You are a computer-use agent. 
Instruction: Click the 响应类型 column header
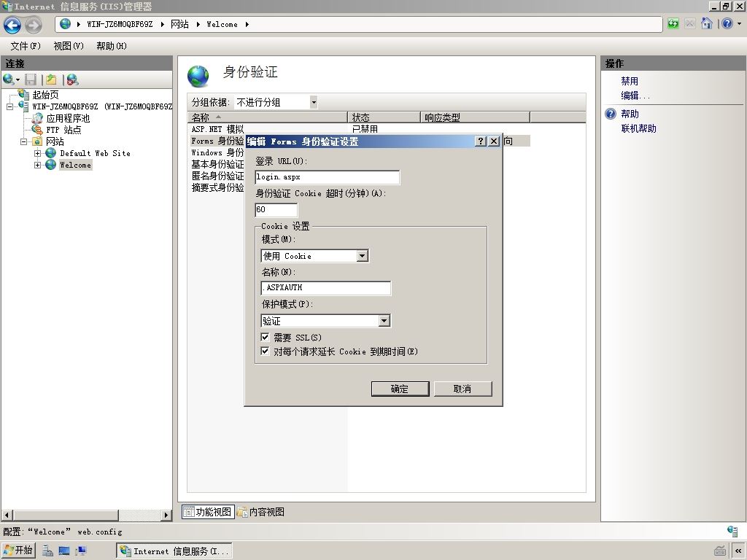click(x=475, y=117)
